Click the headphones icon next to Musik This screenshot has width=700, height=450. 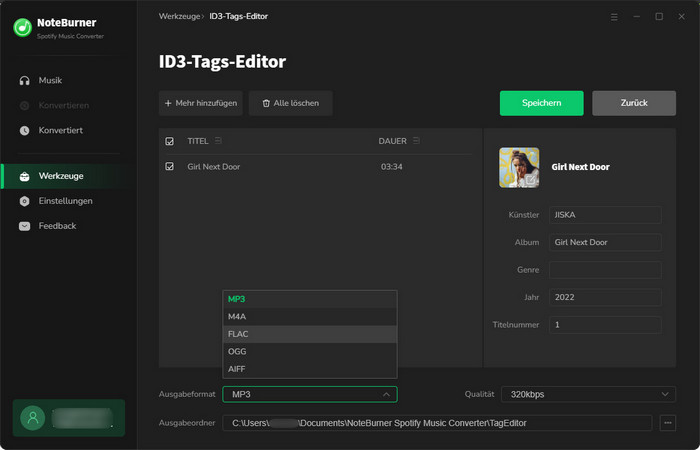(25, 80)
